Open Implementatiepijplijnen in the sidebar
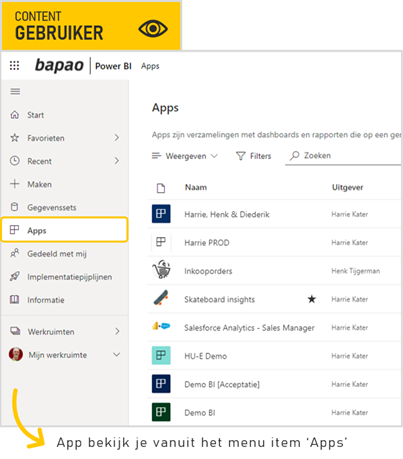Image resolution: width=403 pixels, height=459 pixels. click(64, 276)
